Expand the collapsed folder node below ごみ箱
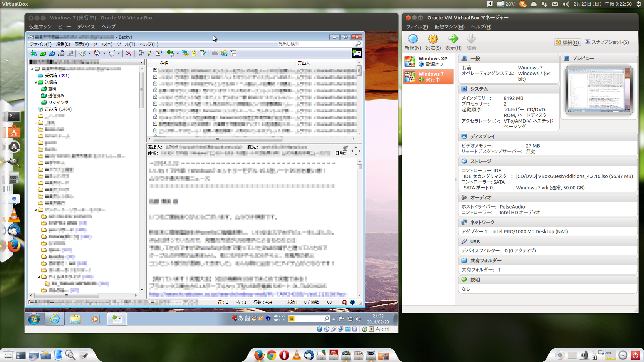Image resolution: width=644 pixels, height=362 pixels. coord(36,123)
